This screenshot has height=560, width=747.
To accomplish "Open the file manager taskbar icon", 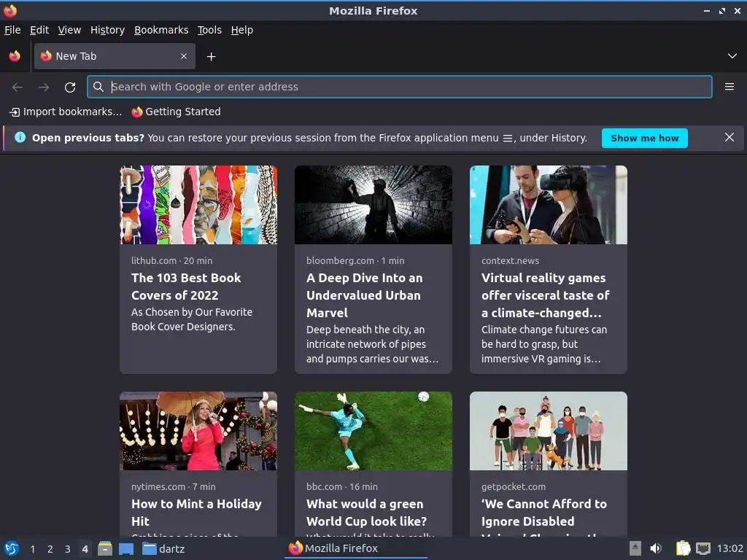I will [x=105, y=548].
